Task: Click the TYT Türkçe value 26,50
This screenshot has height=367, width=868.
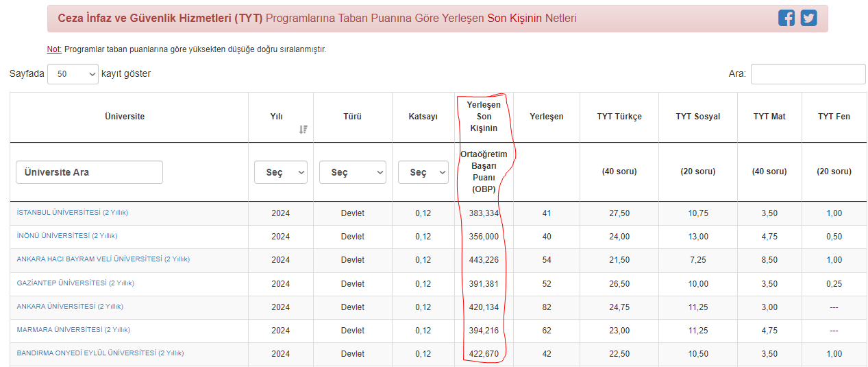Action: tap(619, 283)
